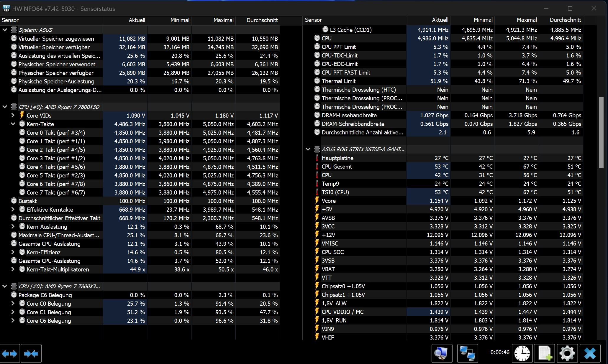Click the collapse columns arrows button

pyautogui.click(x=31, y=353)
